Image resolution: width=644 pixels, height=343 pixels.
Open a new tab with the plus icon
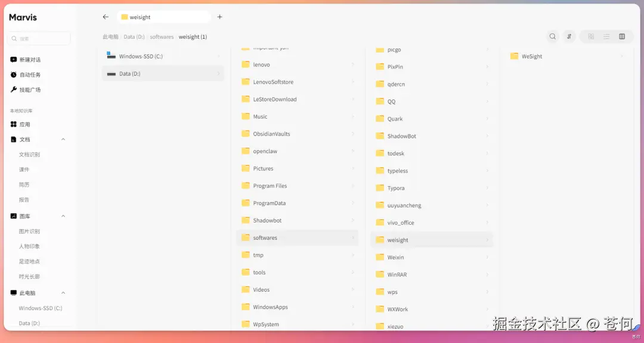click(219, 17)
